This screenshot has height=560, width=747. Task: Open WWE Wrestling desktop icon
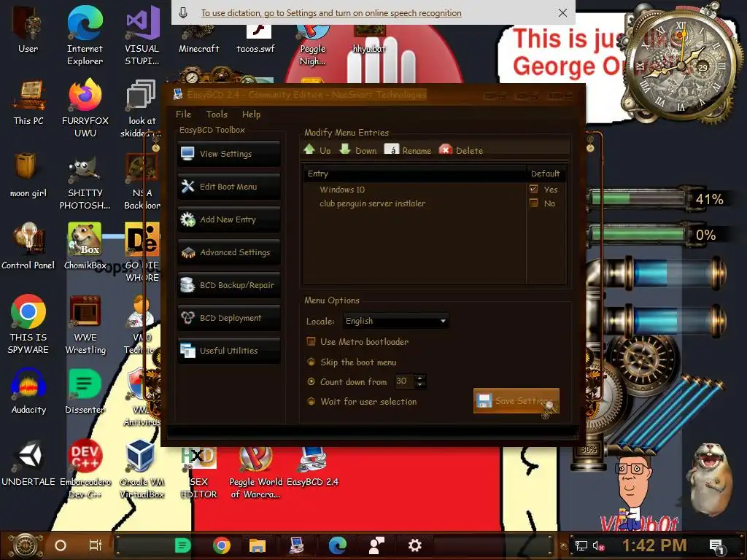tap(85, 324)
